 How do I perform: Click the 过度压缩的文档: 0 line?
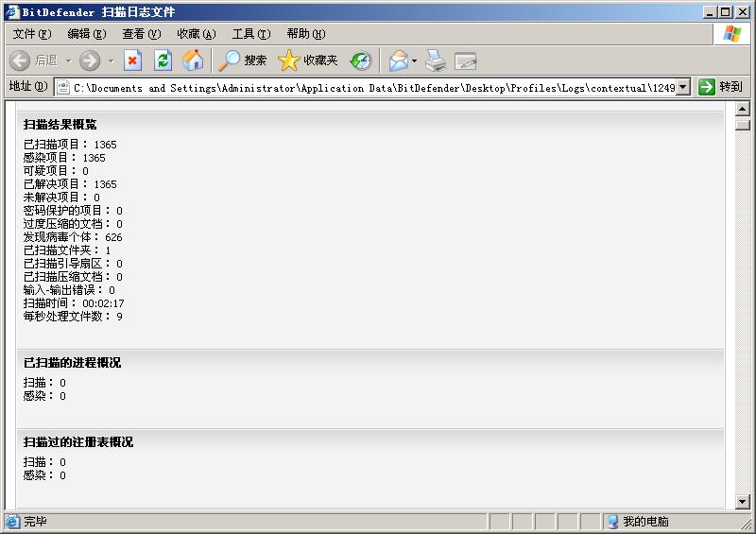(73, 223)
